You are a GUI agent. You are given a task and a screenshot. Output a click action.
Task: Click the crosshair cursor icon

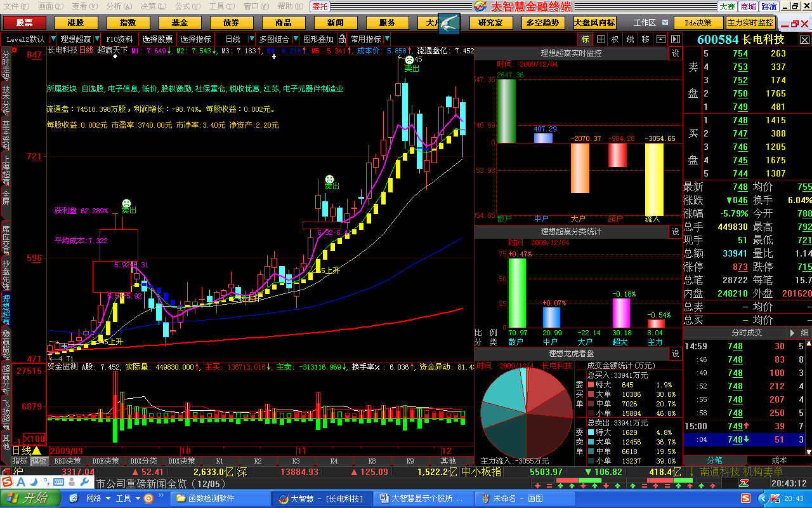[600, 39]
